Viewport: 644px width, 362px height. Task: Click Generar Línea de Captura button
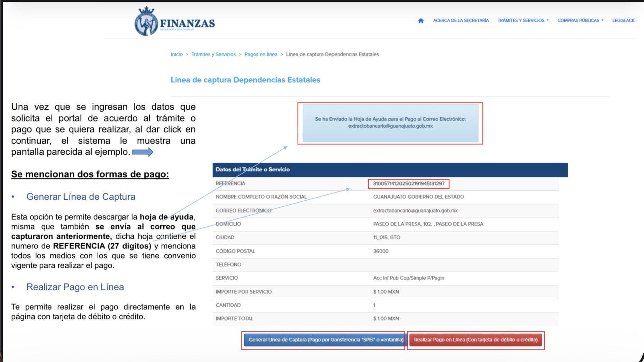(x=324, y=340)
